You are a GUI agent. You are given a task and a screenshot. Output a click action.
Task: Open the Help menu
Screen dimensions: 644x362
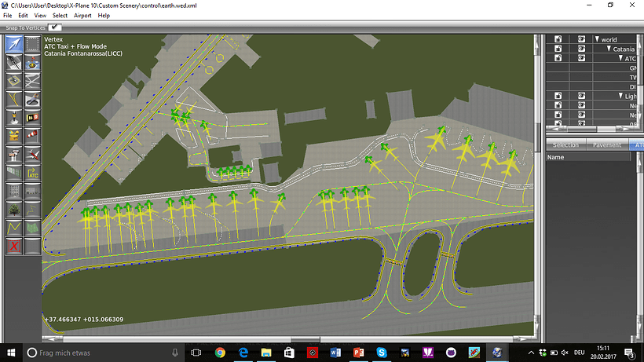click(x=104, y=16)
